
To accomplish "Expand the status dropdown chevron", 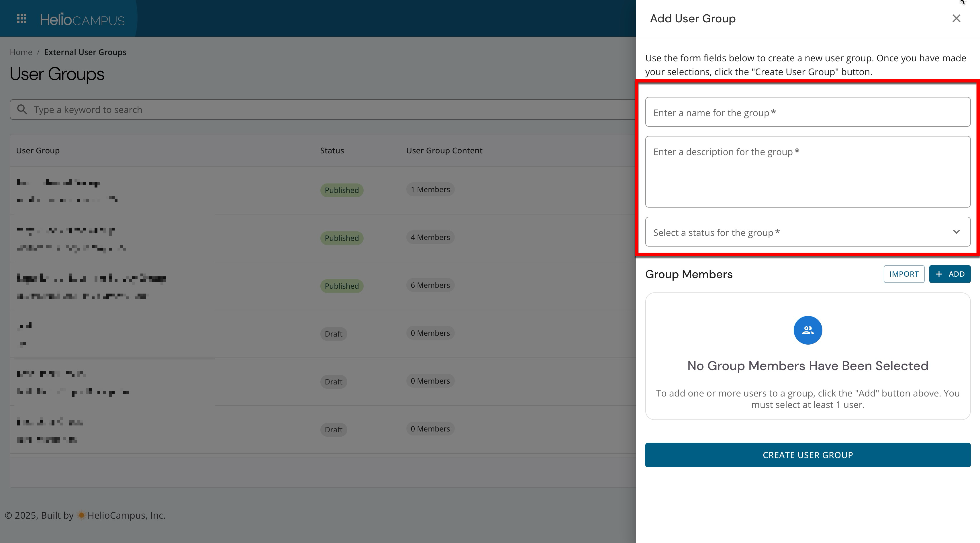I will (956, 232).
